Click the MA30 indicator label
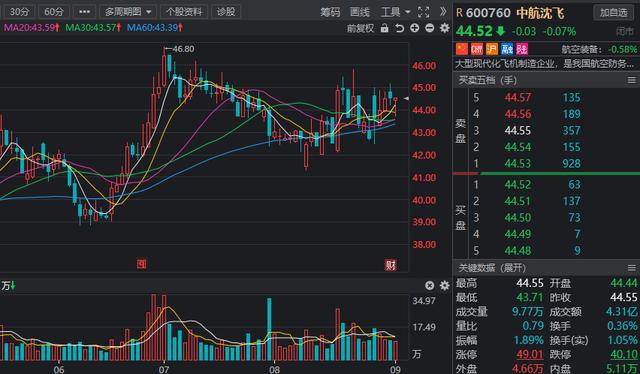Viewport: 640px width, 374px height. pos(93,28)
